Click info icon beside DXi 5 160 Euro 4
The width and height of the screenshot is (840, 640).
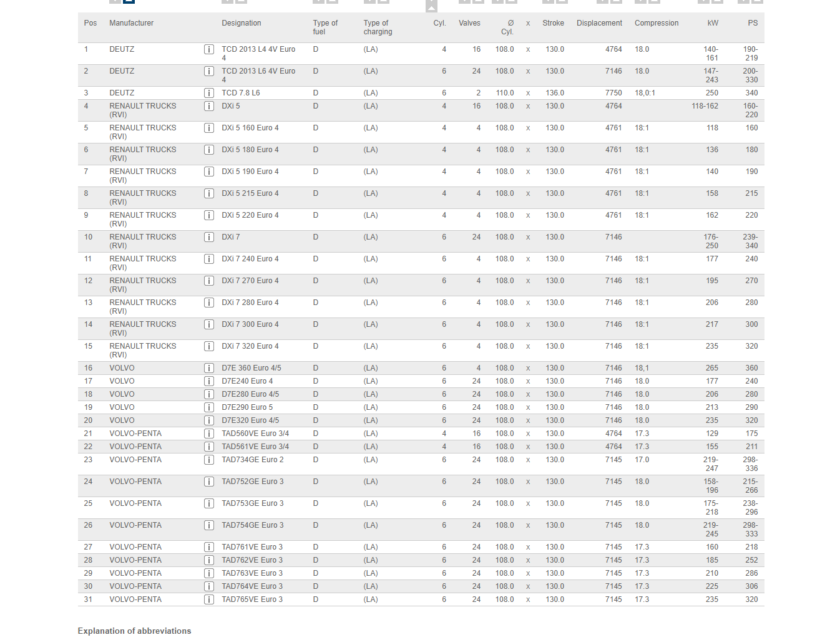209,128
